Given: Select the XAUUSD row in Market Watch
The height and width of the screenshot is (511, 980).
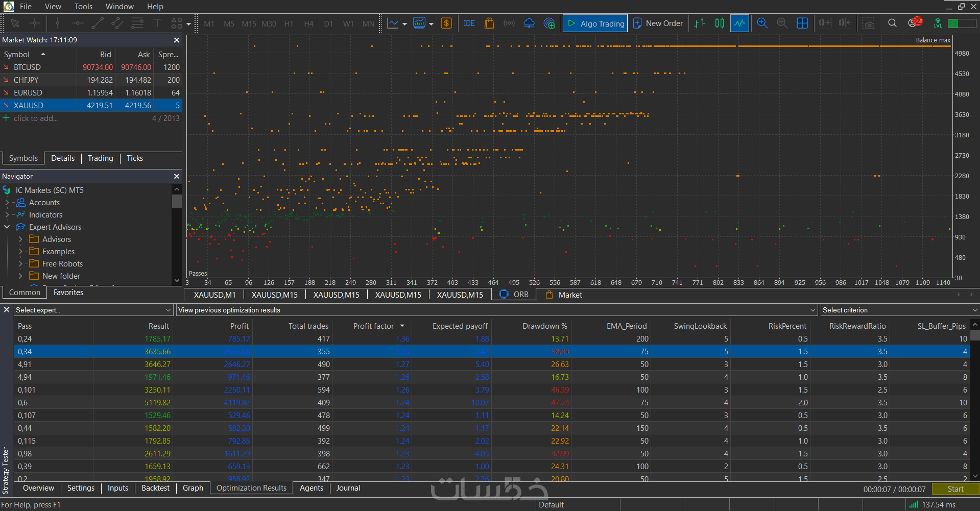Looking at the screenshot, I should (x=29, y=106).
